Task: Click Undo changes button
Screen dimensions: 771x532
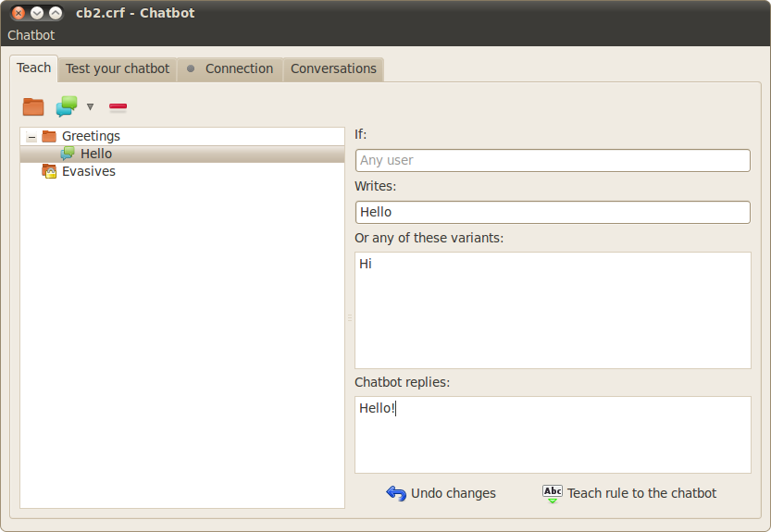Action: (x=441, y=493)
